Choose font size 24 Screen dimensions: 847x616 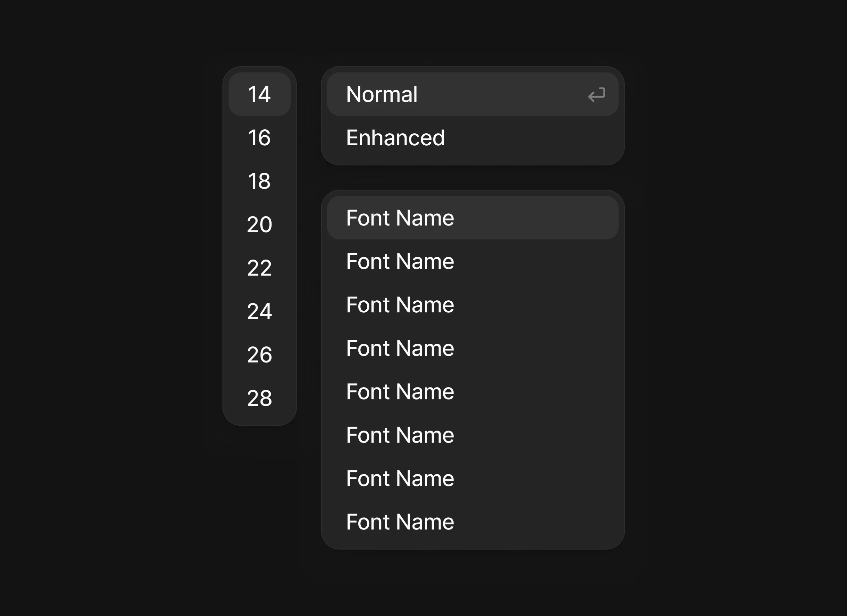(x=259, y=311)
